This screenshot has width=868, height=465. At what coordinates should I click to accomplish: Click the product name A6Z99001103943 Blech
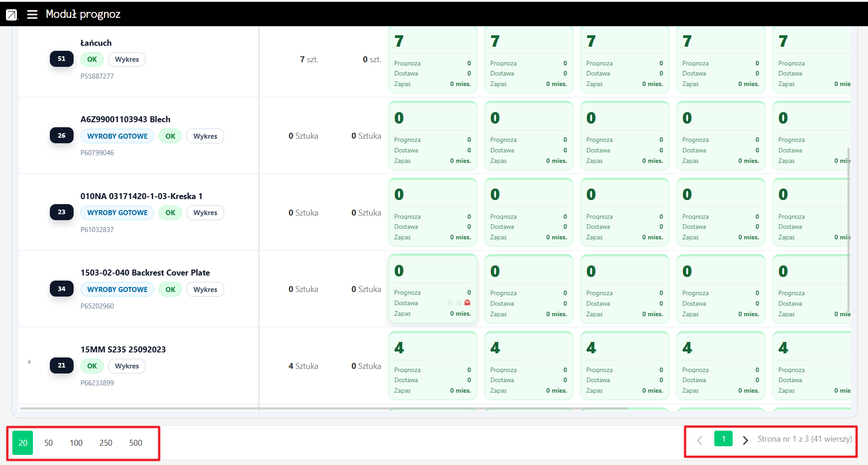(125, 119)
